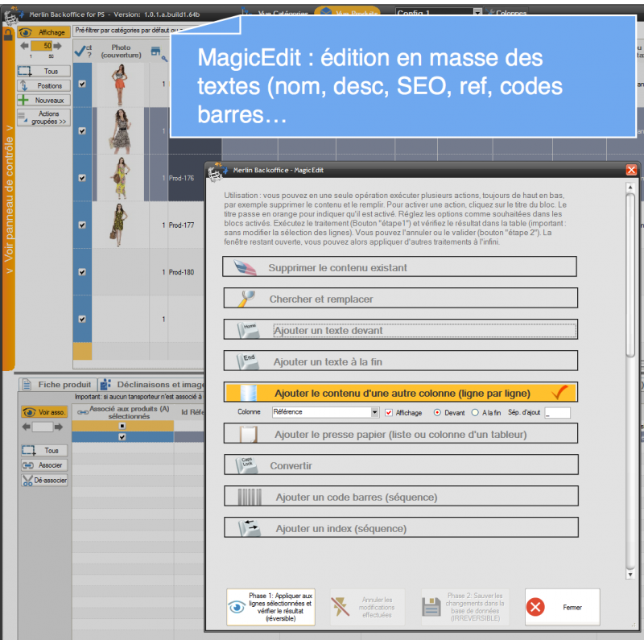
Task: Click the End key icon for Ajouter un texte à la fin
Action: [x=246, y=361]
